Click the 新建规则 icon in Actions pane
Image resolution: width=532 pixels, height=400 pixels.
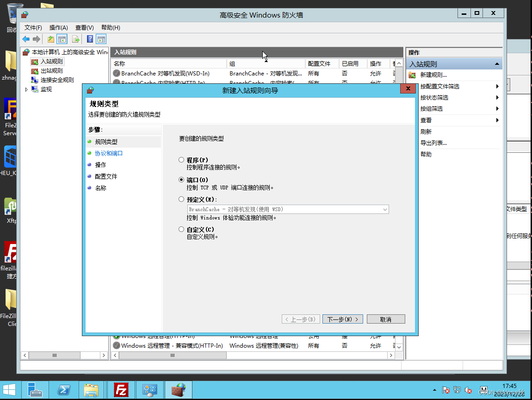412,75
